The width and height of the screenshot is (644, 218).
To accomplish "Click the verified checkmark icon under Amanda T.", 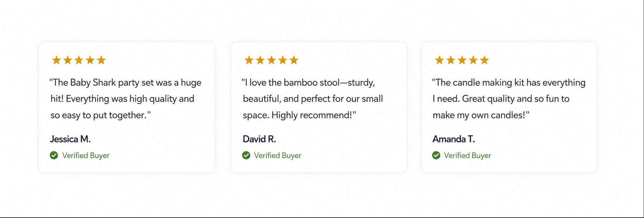I will 436,155.
